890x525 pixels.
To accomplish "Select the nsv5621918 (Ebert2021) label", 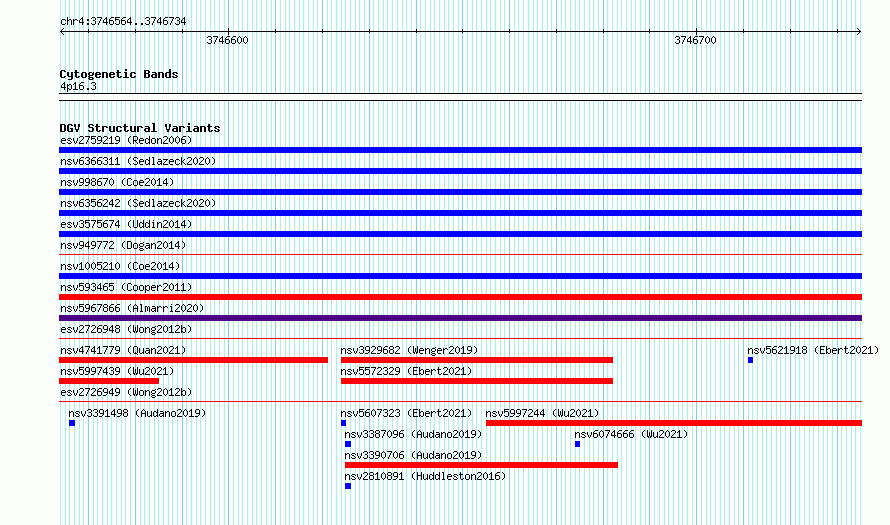I will pyautogui.click(x=813, y=350).
